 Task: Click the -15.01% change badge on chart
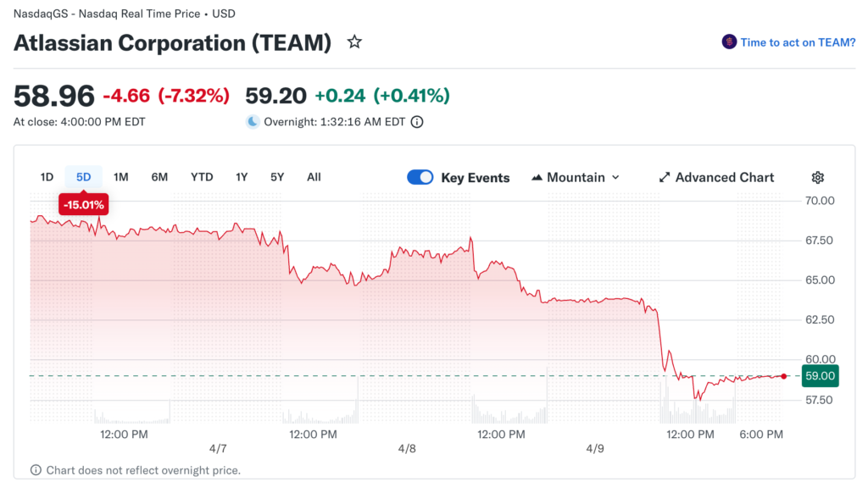pyautogui.click(x=83, y=204)
